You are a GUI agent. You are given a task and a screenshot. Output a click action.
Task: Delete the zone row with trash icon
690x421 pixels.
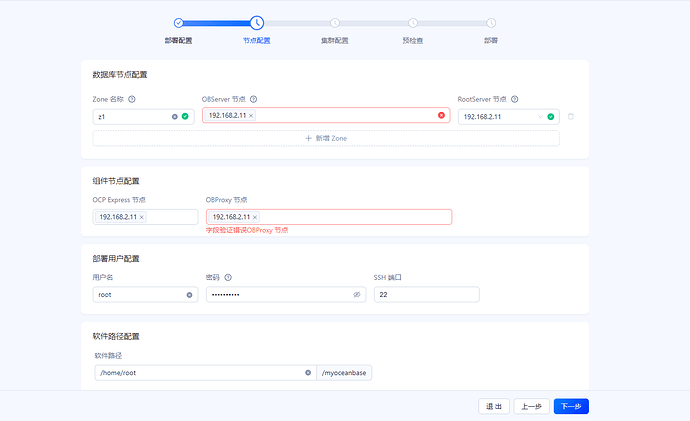tap(571, 117)
